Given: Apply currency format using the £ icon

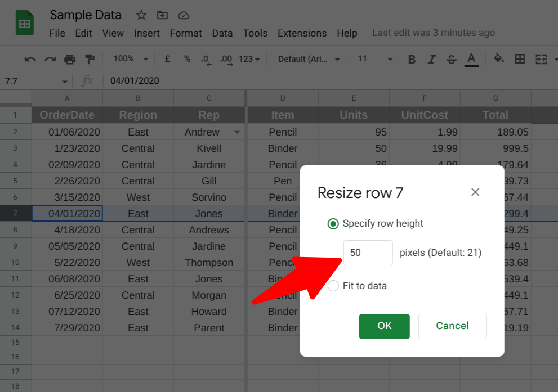Looking at the screenshot, I should (x=167, y=58).
